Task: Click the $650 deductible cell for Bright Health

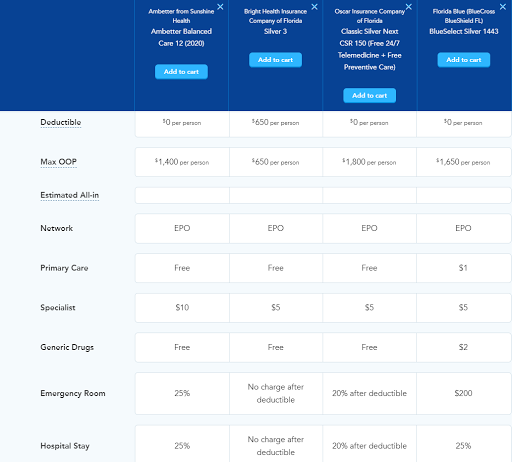Action: click(x=276, y=124)
